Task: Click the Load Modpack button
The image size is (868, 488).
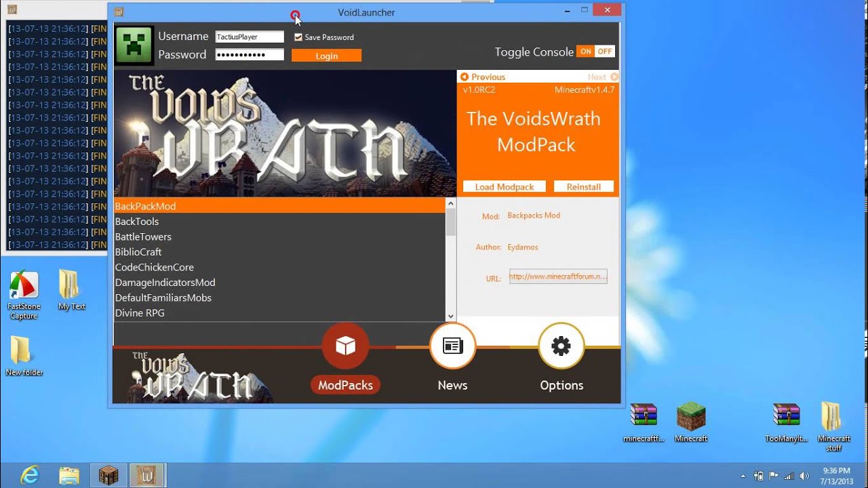Action: coord(505,186)
